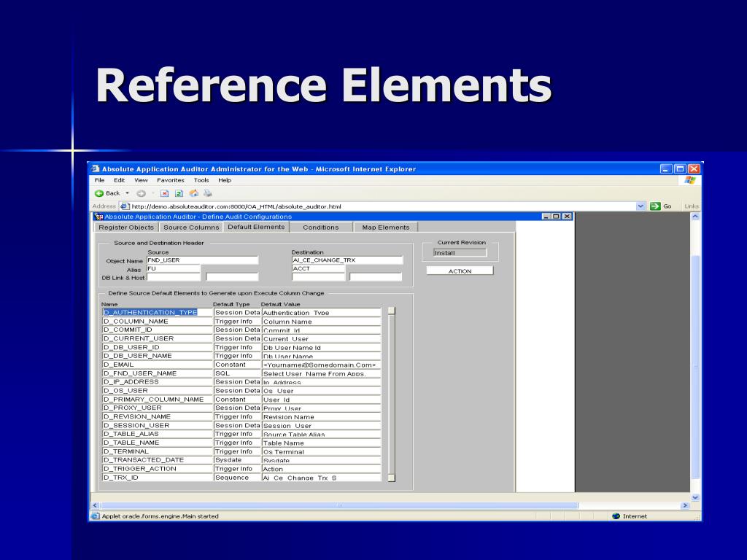Open the File menu
Screen dimensions: 747x560
click(x=99, y=181)
